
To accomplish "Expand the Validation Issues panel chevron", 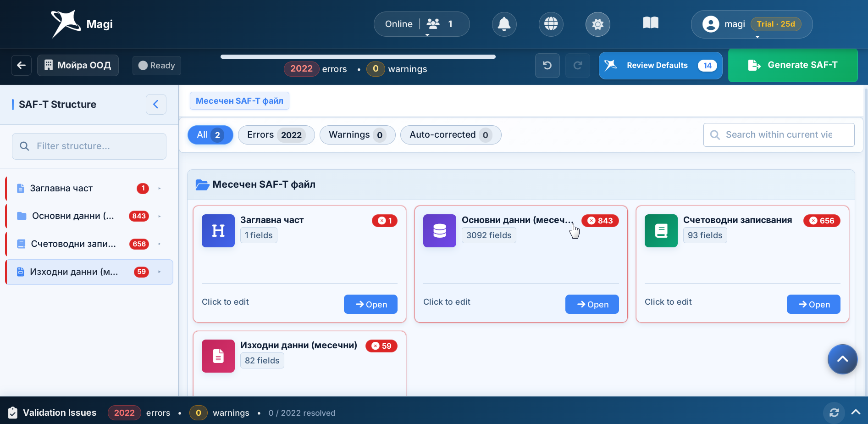I will pyautogui.click(x=856, y=412).
